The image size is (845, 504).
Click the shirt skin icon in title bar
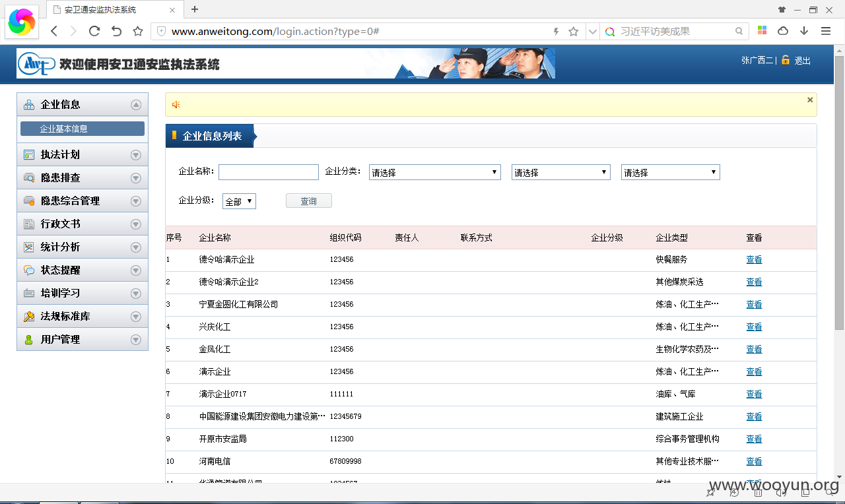tap(782, 9)
